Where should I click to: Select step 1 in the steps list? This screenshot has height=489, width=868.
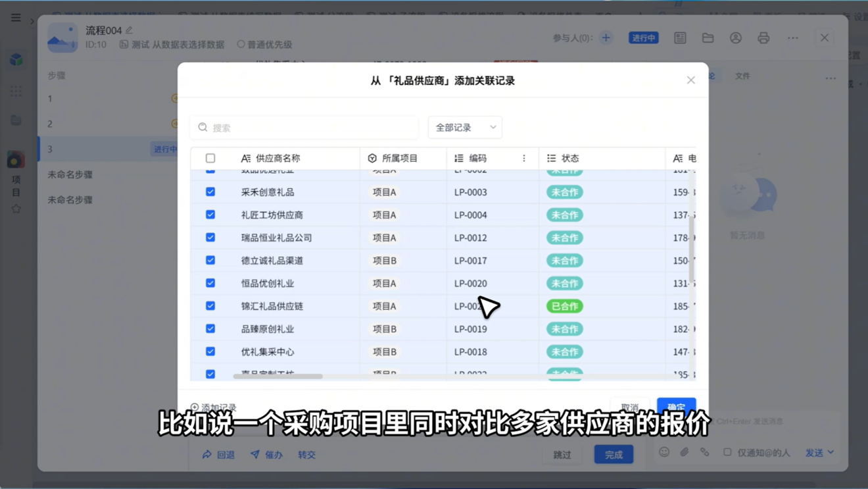108,99
